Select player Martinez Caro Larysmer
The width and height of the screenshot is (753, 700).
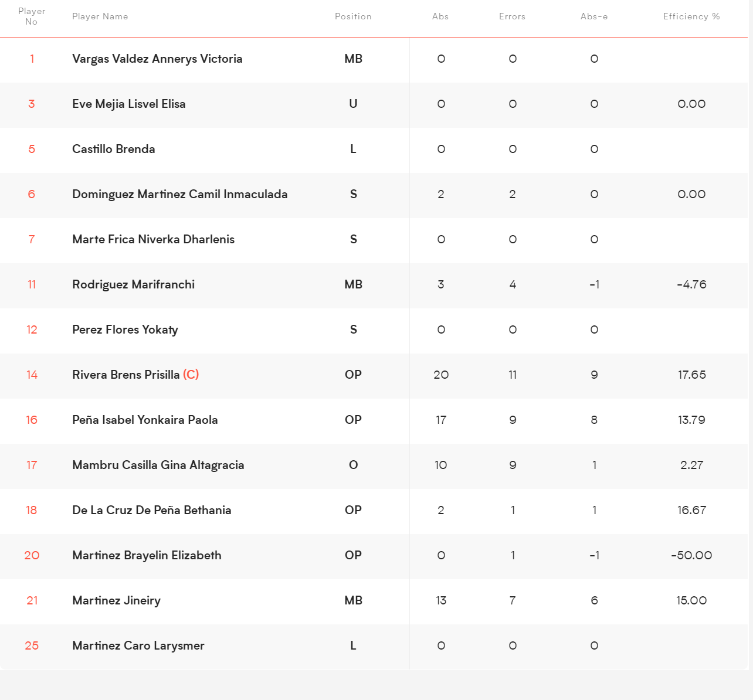pyautogui.click(x=138, y=645)
